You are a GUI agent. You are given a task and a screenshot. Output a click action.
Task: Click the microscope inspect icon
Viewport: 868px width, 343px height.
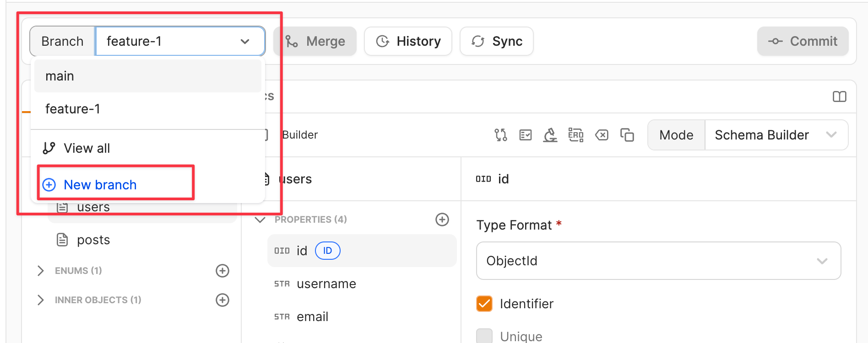pos(550,135)
